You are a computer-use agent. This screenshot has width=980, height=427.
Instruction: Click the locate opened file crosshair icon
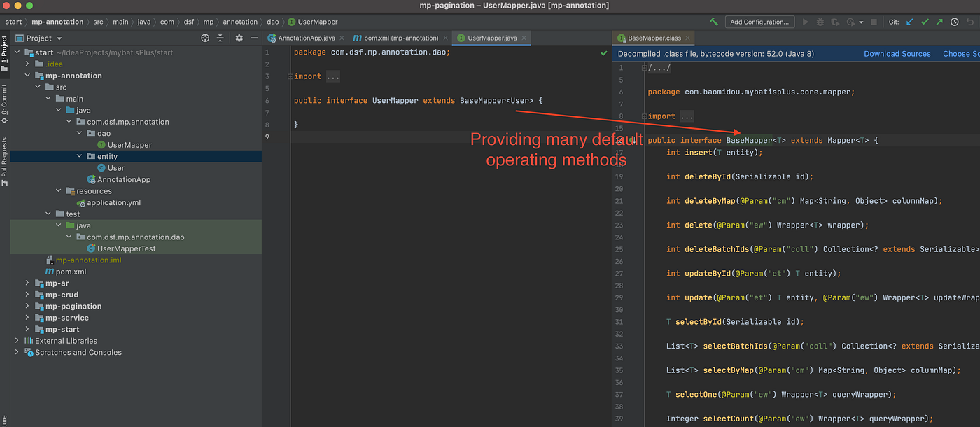click(205, 38)
